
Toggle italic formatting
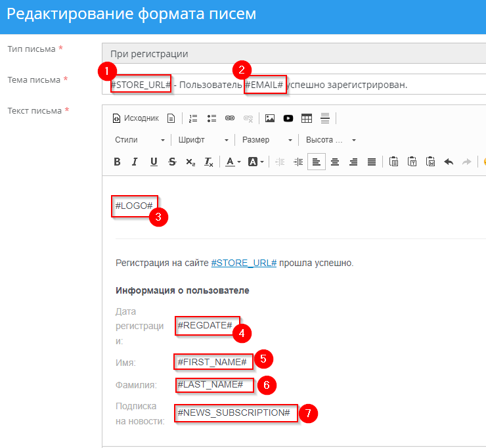point(135,162)
